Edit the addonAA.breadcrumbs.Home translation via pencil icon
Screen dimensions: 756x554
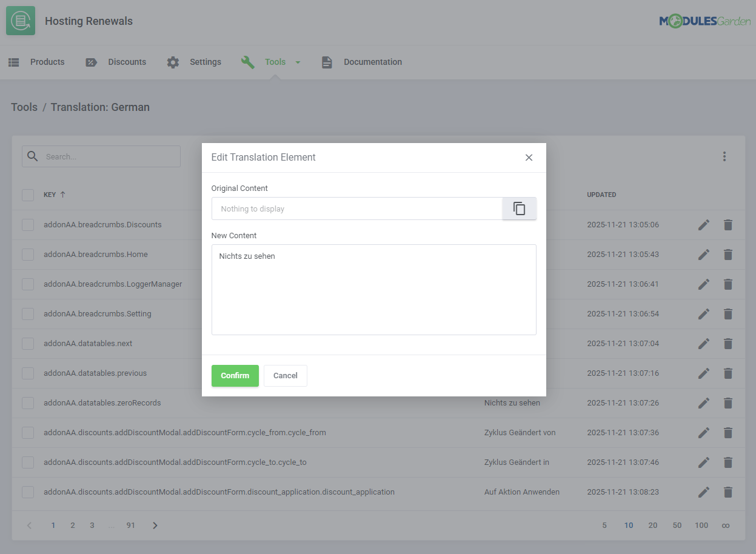click(703, 254)
